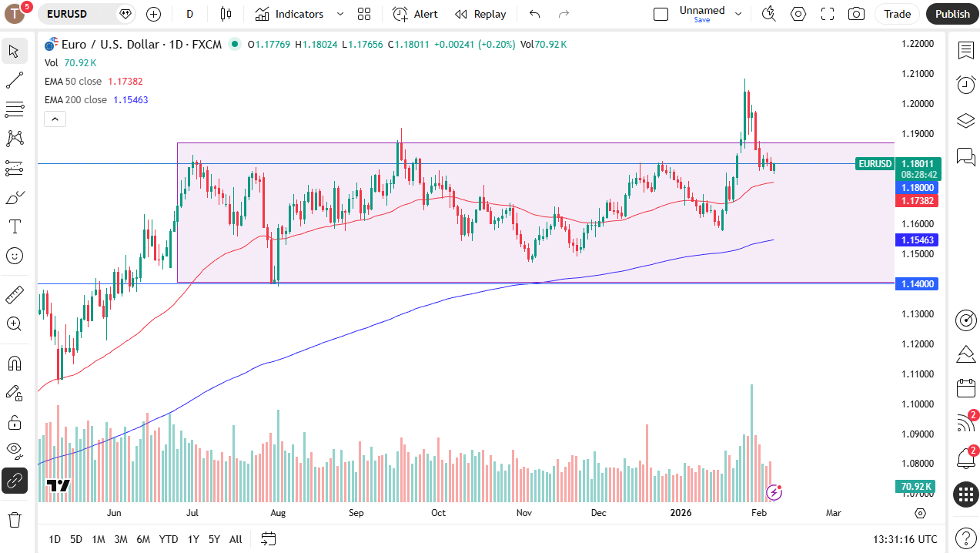The image size is (980, 553).
Task: Switch range to YTD
Action: [x=169, y=539]
